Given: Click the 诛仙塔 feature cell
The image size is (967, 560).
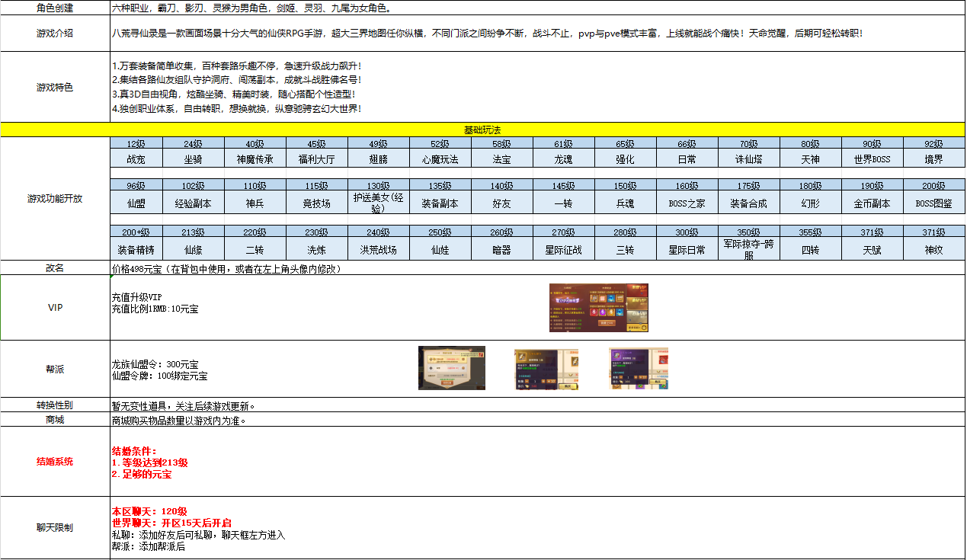Looking at the screenshot, I should [x=748, y=160].
